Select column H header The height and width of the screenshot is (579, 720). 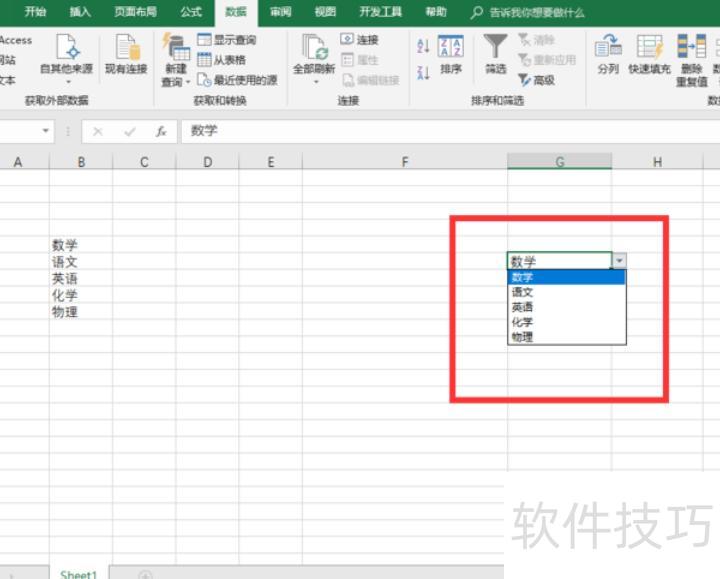click(x=658, y=162)
